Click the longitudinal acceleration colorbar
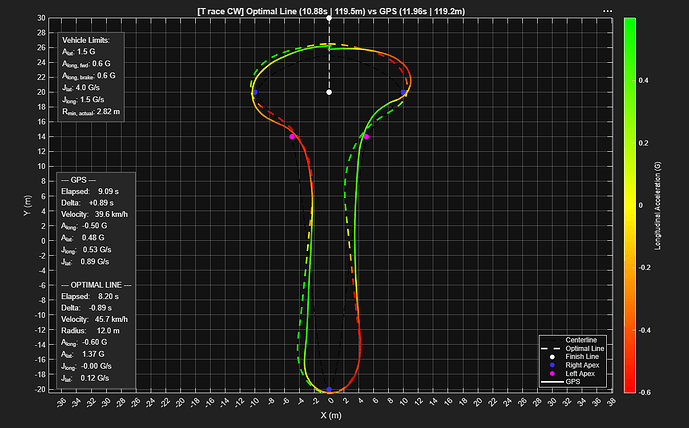The image size is (689, 428). 630,205
